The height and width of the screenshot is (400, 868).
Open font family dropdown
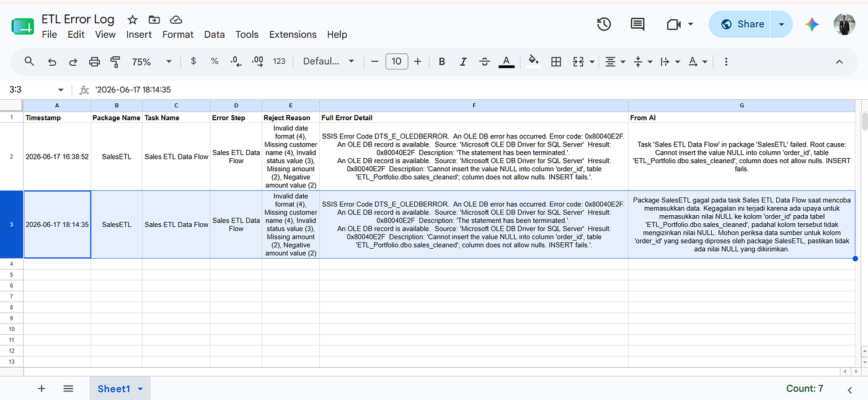(x=329, y=61)
